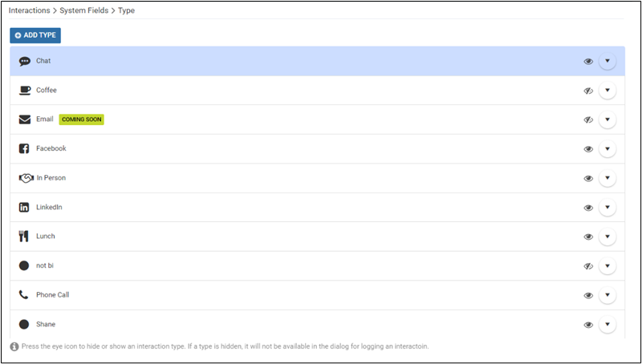This screenshot has height=364, width=642.
Task: Show the hidden Coffee interaction type
Action: [x=588, y=91]
